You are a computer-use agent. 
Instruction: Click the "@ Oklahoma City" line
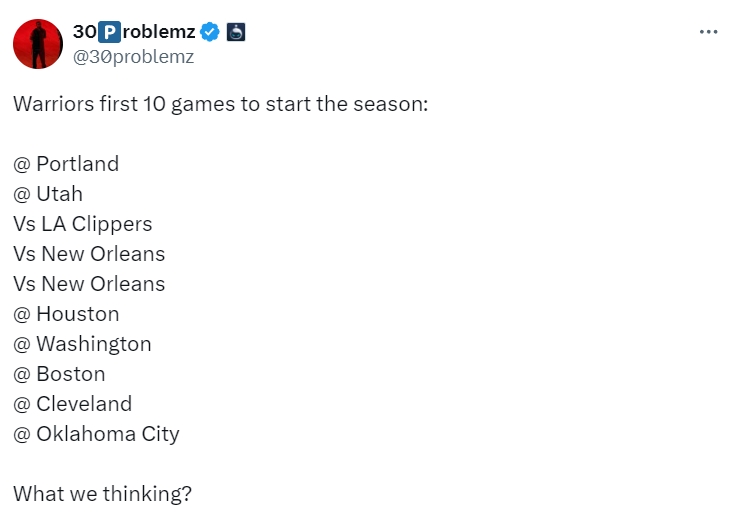pos(96,434)
